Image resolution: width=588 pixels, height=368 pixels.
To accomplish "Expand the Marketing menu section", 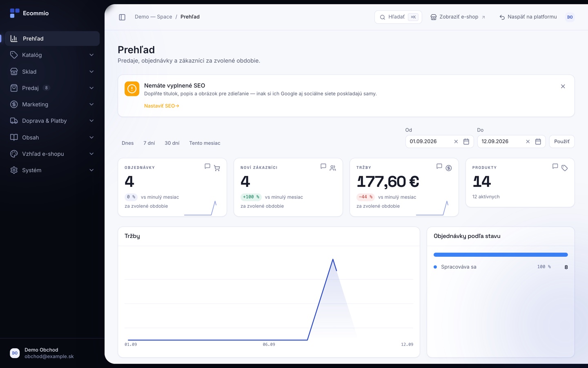I will click(52, 104).
